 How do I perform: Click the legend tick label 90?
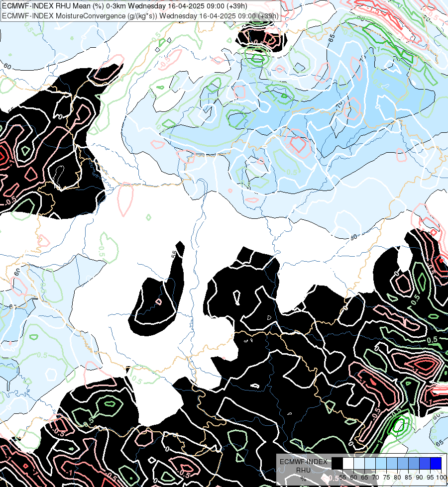click(420, 478)
